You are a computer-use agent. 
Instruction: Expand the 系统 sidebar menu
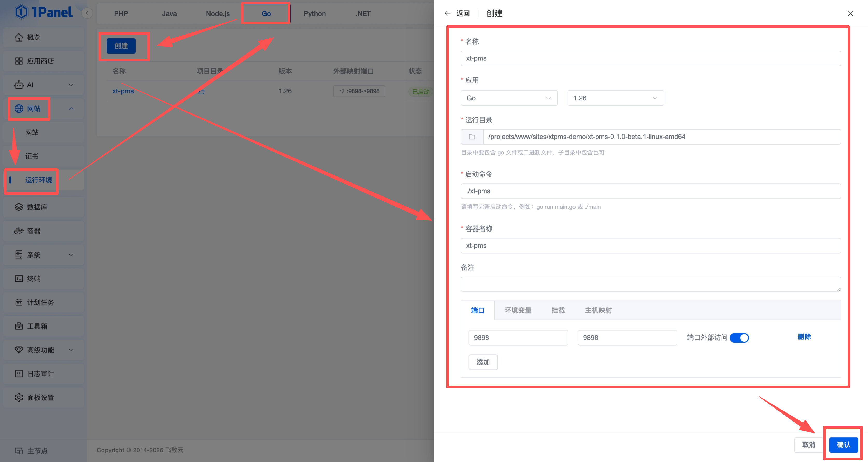click(44, 255)
